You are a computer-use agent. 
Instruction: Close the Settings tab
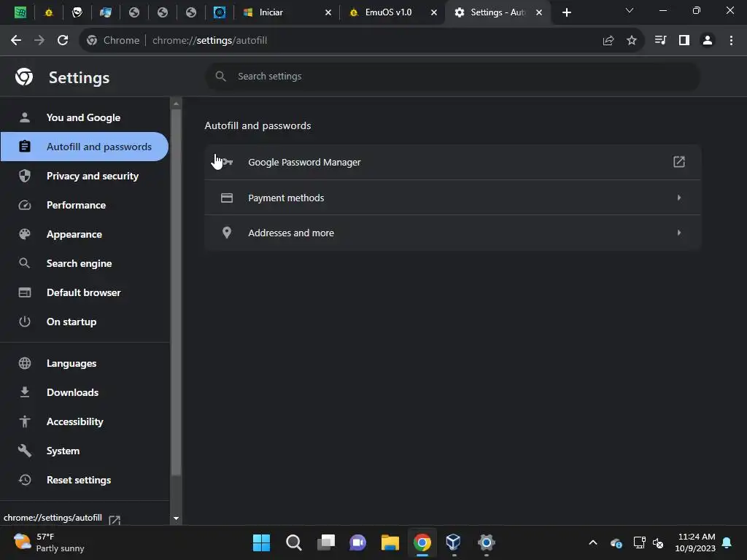tap(539, 12)
